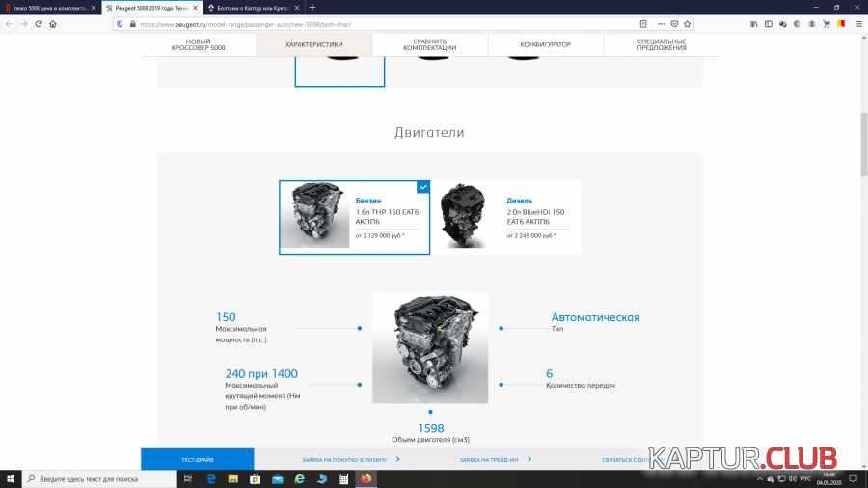Click the petrol engine thumbnail image
868x488 pixels.
coord(314,215)
